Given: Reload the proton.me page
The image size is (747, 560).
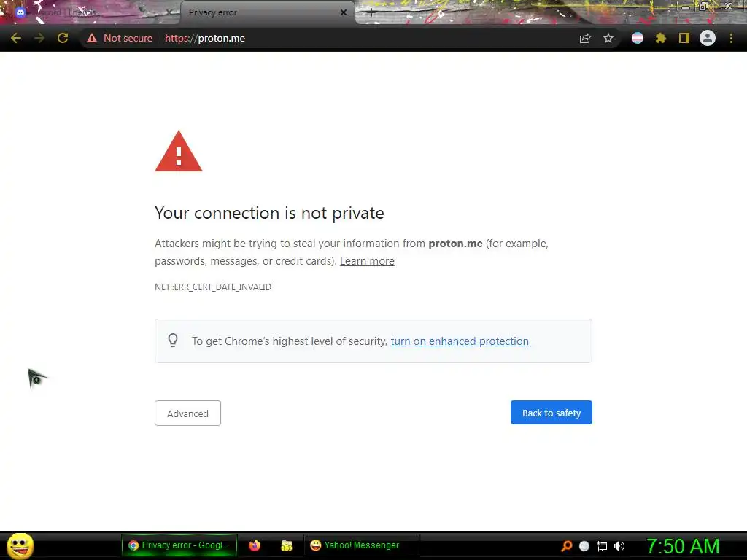Looking at the screenshot, I should tap(63, 38).
